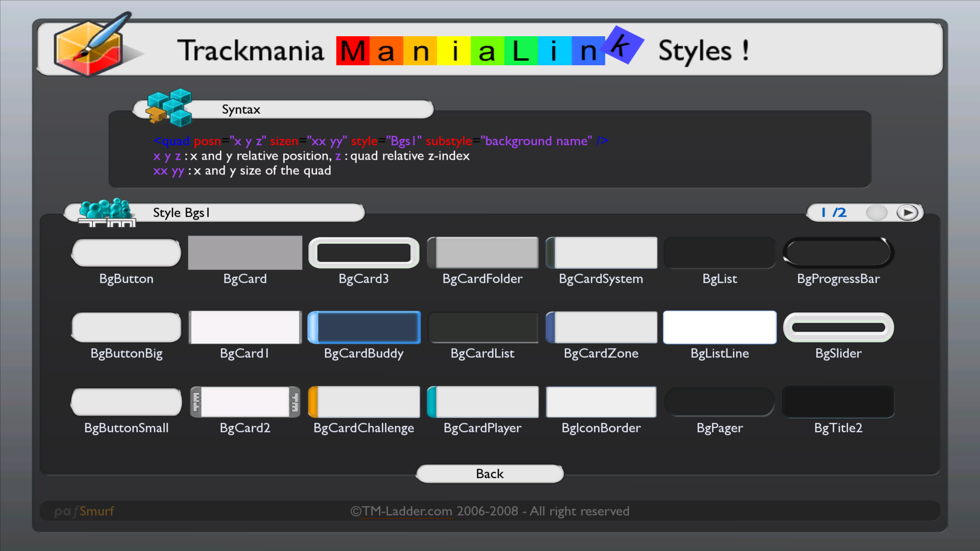Click the 'BgIconBorder' label text
980x551 pixels.
[x=601, y=428]
